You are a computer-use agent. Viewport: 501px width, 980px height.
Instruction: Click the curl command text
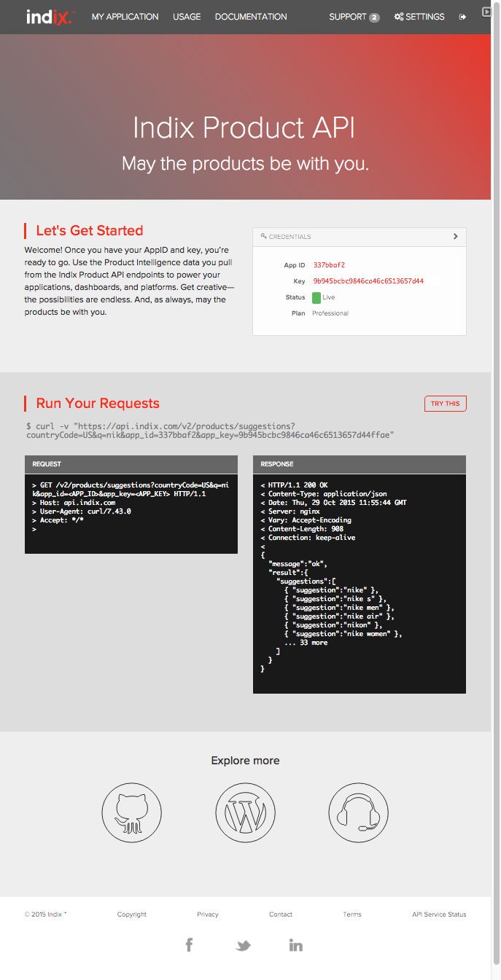[210, 430]
